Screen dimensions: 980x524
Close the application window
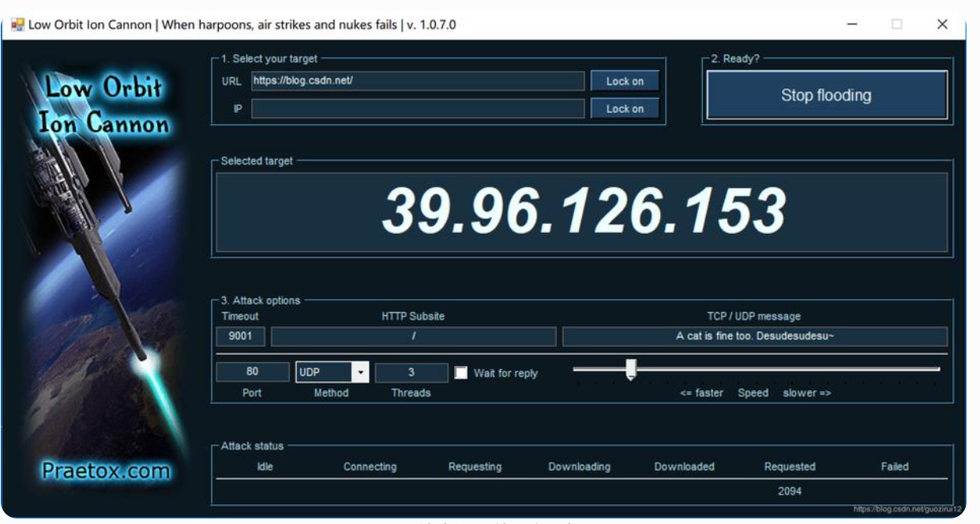coord(942,25)
